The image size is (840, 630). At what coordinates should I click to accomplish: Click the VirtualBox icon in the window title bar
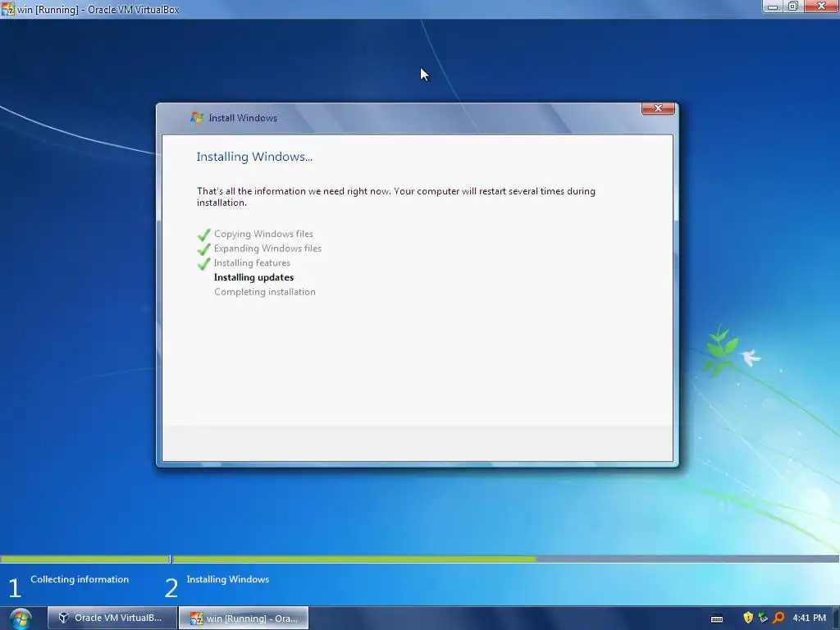[8, 8]
